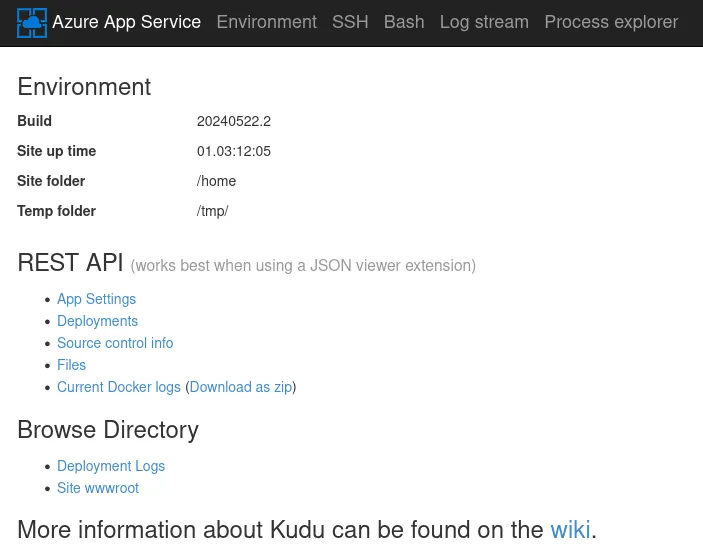Click the JSON viewer extension note
The width and height of the screenshot is (703, 554).
click(303, 266)
